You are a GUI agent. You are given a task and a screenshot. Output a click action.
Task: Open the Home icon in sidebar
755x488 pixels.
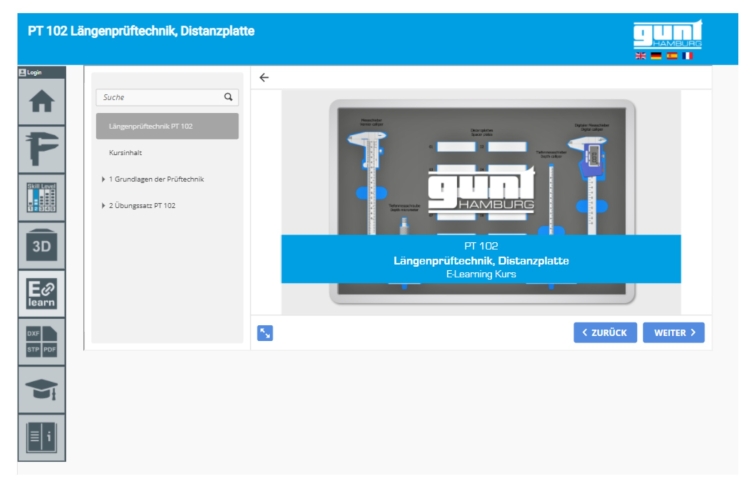click(41, 102)
